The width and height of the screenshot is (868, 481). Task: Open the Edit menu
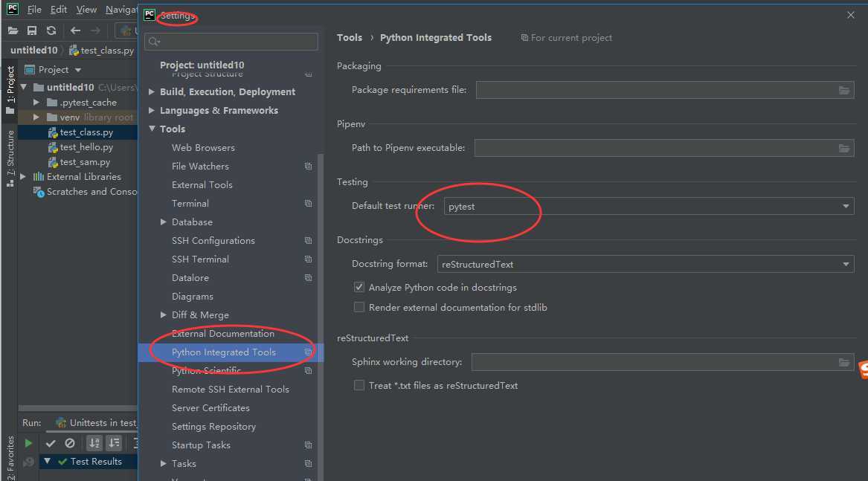pyautogui.click(x=58, y=10)
